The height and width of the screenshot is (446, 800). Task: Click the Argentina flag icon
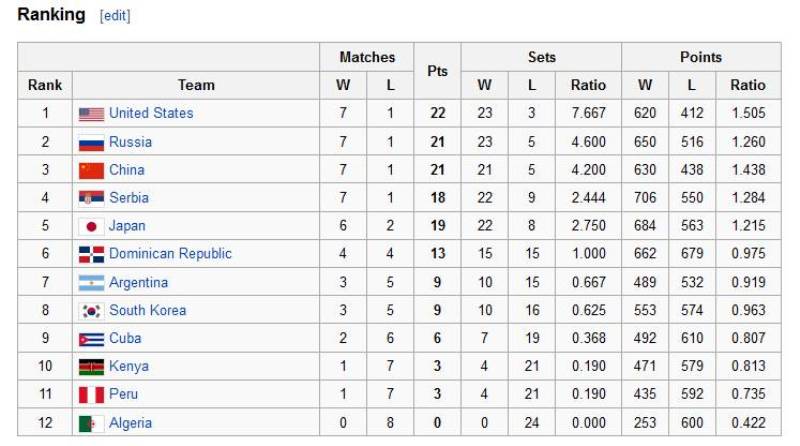pos(91,283)
